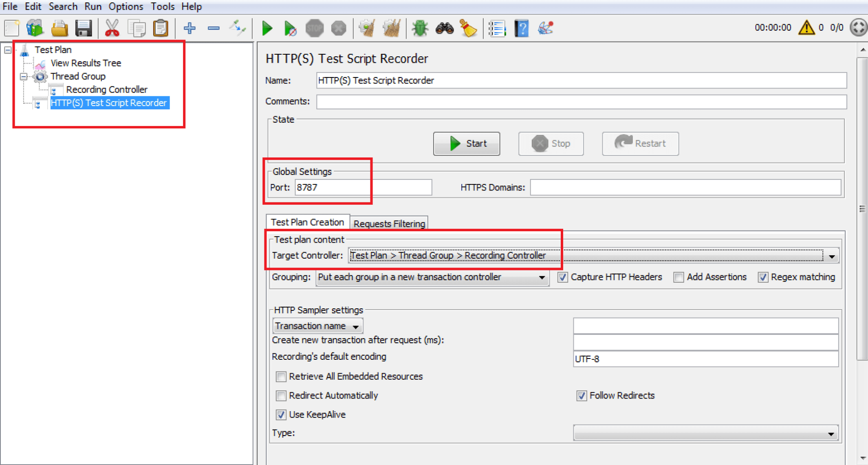The height and width of the screenshot is (465, 868).
Task: Open the Grouping dropdown
Action: coord(432,277)
